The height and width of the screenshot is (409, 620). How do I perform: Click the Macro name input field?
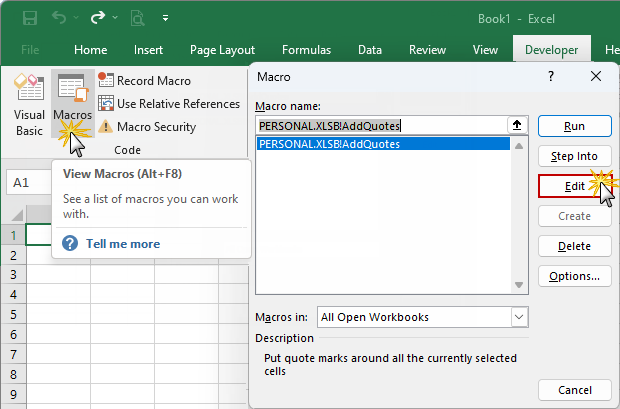(x=380, y=126)
